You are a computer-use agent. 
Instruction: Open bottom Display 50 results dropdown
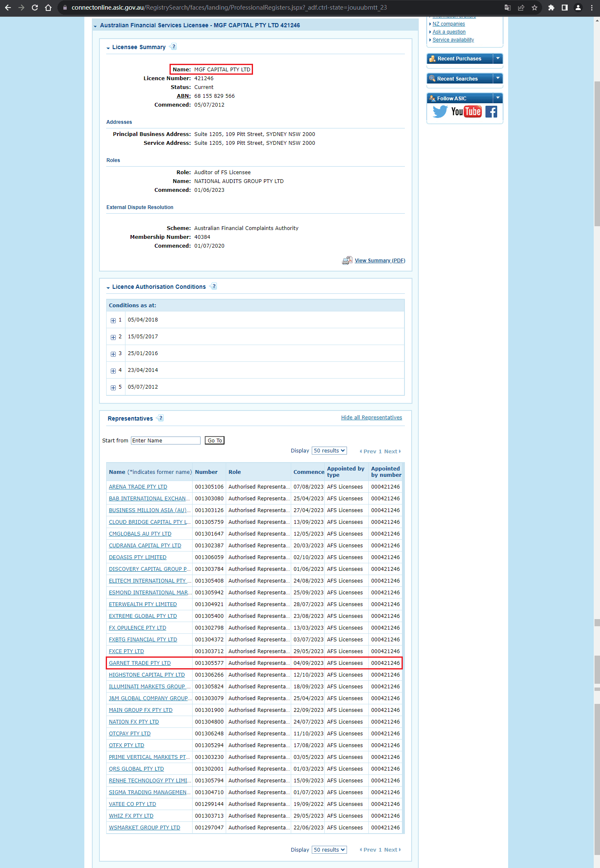(x=329, y=850)
